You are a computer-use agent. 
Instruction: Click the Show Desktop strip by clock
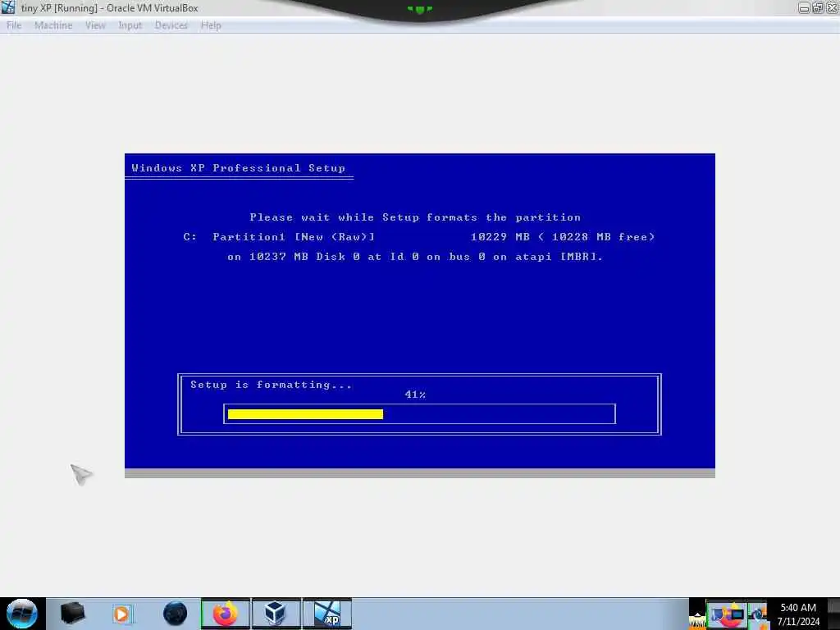coord(833,614)
